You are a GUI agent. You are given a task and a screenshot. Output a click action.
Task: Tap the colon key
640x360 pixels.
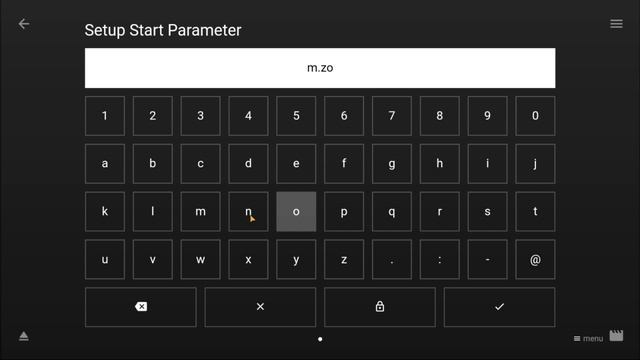coord(440,259)
